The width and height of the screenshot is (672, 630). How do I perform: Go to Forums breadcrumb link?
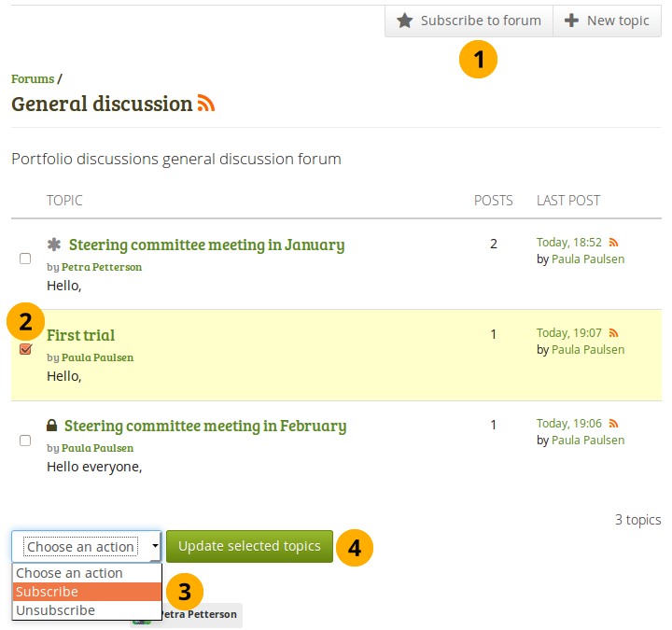click(32, 79)
